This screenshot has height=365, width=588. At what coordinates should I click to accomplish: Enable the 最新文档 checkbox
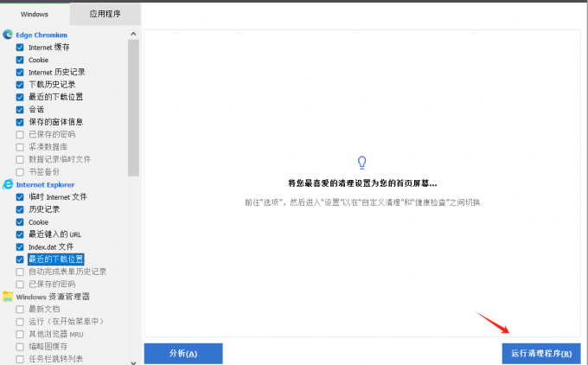(20, 310)
